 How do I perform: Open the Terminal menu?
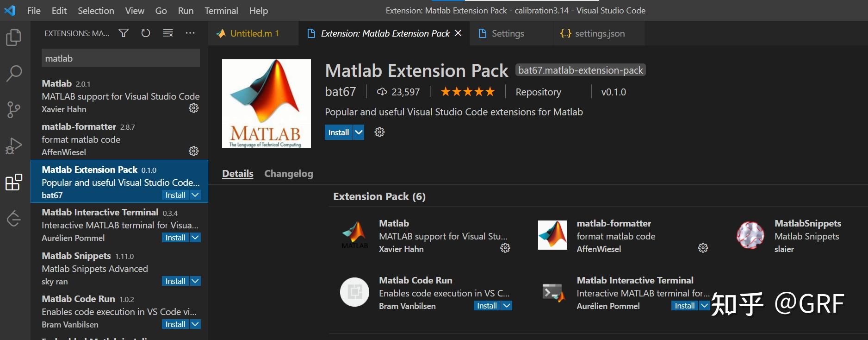coord(221,10)
